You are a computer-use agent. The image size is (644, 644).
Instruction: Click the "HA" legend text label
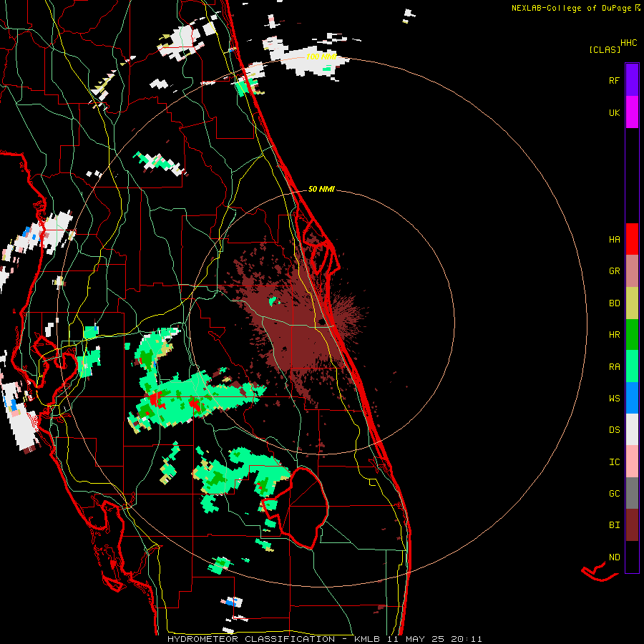click(x=614, y=240)
